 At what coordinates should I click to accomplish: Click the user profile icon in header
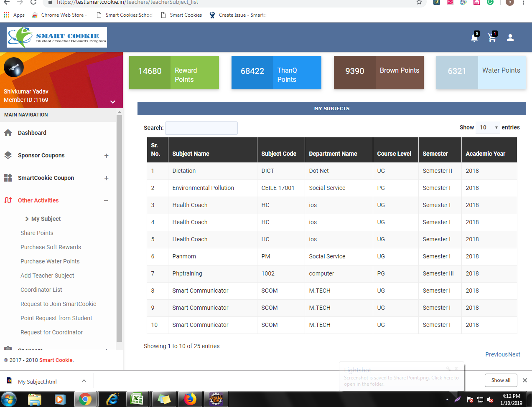[510, 38]
